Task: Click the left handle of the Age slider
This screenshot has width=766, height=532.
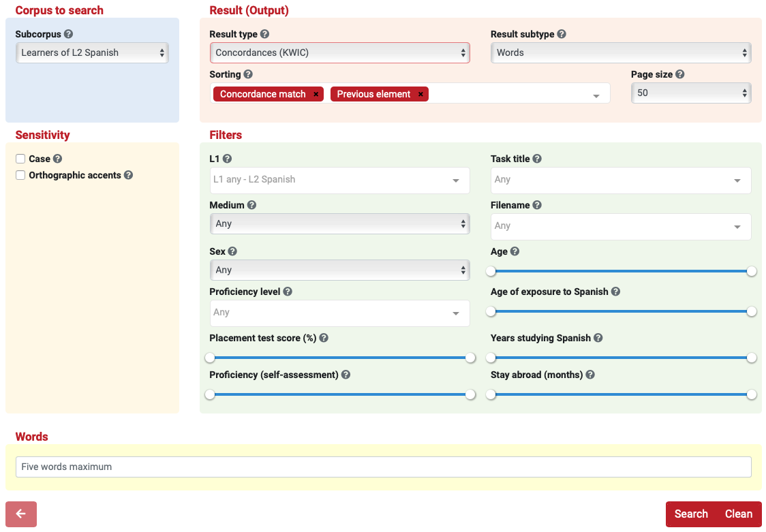Action: pyautogui.click(x=491, y=271)
